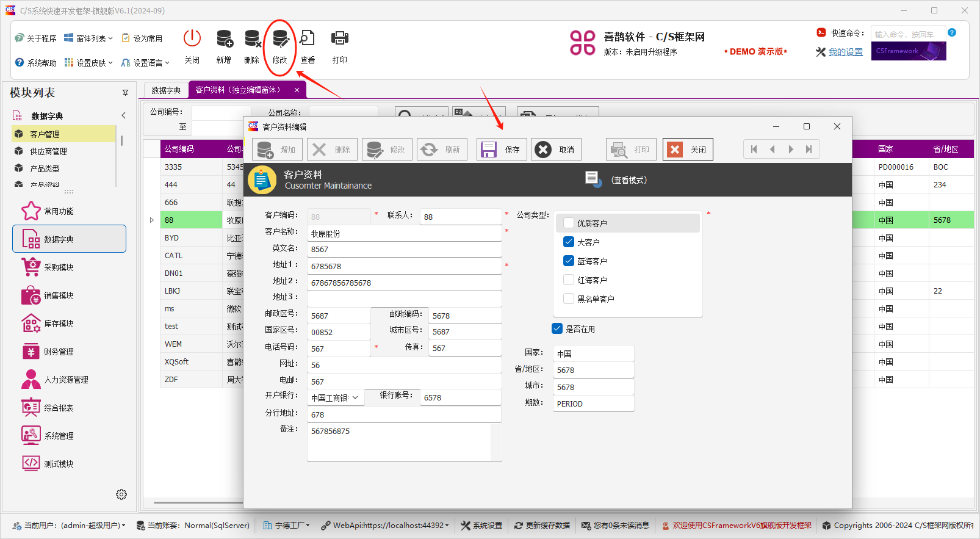The height and width of the screenshot is (539, 980).
Task: Click 设为常用 in the top toolbar
Action: coord(142,38)
